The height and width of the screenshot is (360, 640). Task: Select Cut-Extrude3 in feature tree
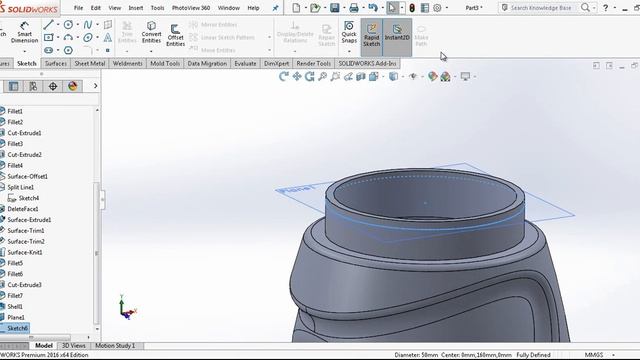click(24, 284)
